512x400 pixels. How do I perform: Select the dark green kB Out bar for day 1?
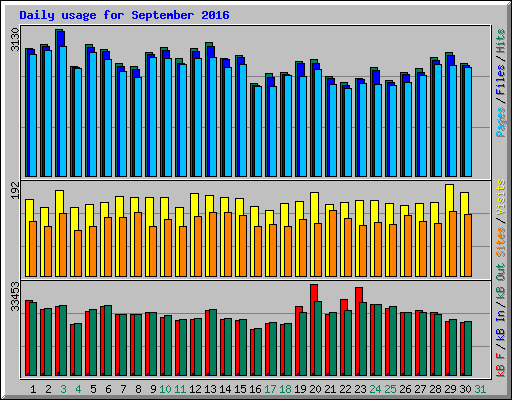pyautogui.click(x=33, y=339)
